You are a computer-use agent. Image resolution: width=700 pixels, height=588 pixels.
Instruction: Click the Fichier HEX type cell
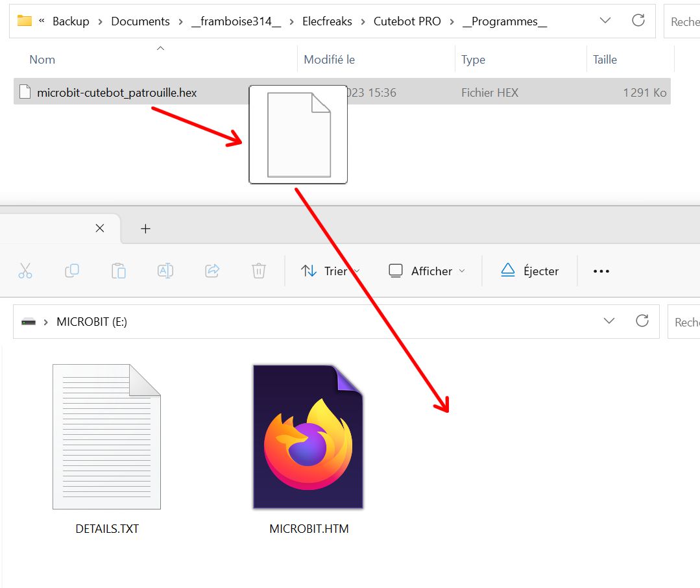490,92
